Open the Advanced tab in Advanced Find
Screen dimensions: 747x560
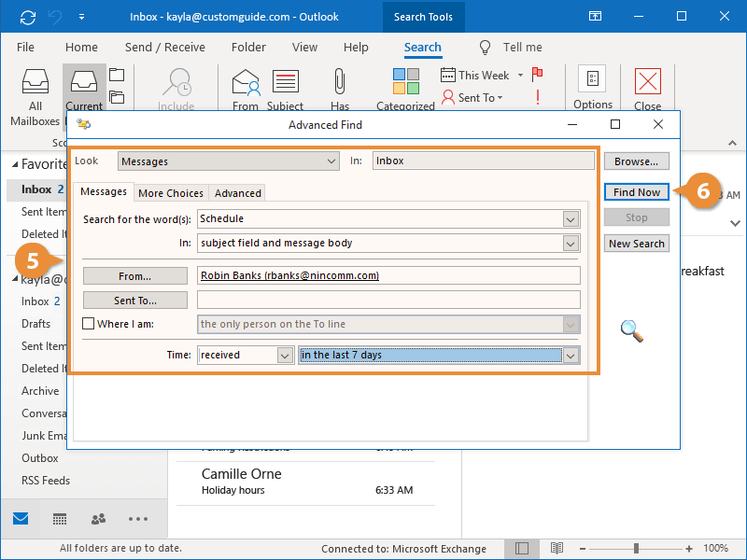click(238, 193)
